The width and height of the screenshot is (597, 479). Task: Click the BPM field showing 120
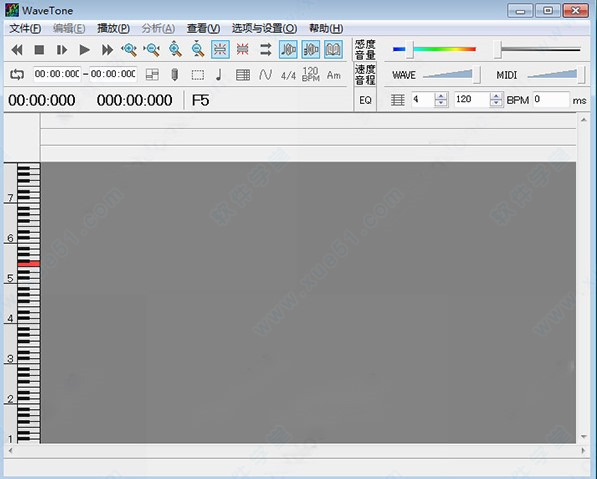[472, 99]
